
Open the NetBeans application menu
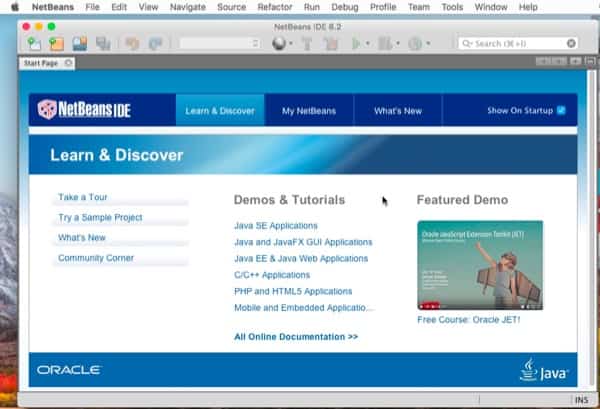click(53, 7)
